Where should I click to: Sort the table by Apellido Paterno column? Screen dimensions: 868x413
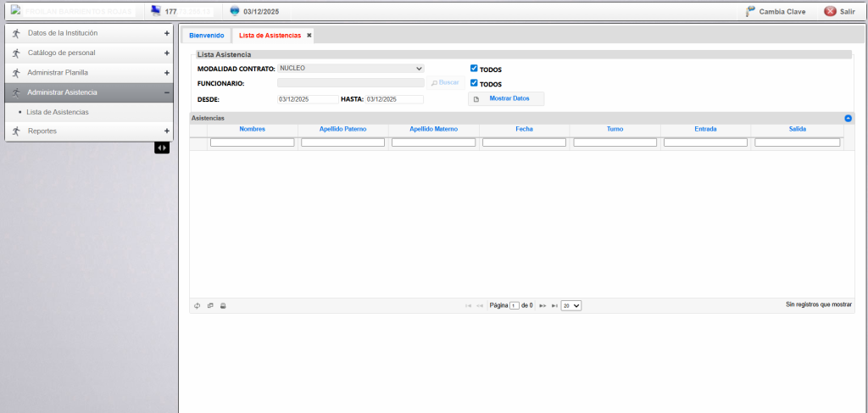click(x=342, y=130)
